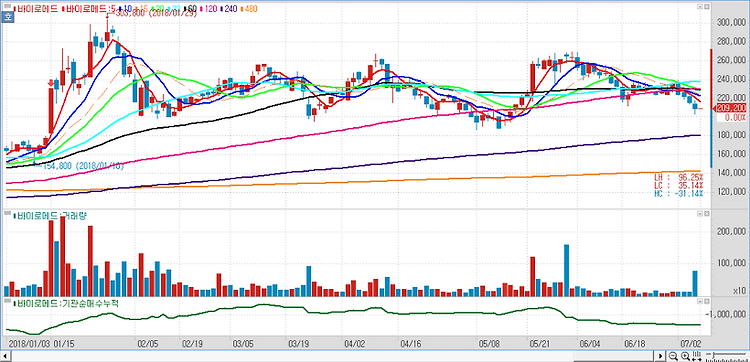Click the 180,000 price axis label
This screenshot has height=362, width=750.
(731, 135)
